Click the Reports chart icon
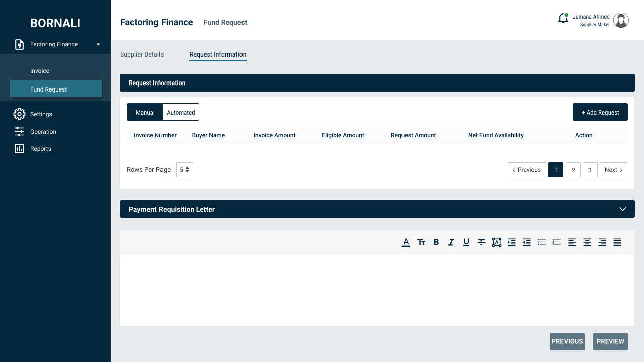 (19, 149)
